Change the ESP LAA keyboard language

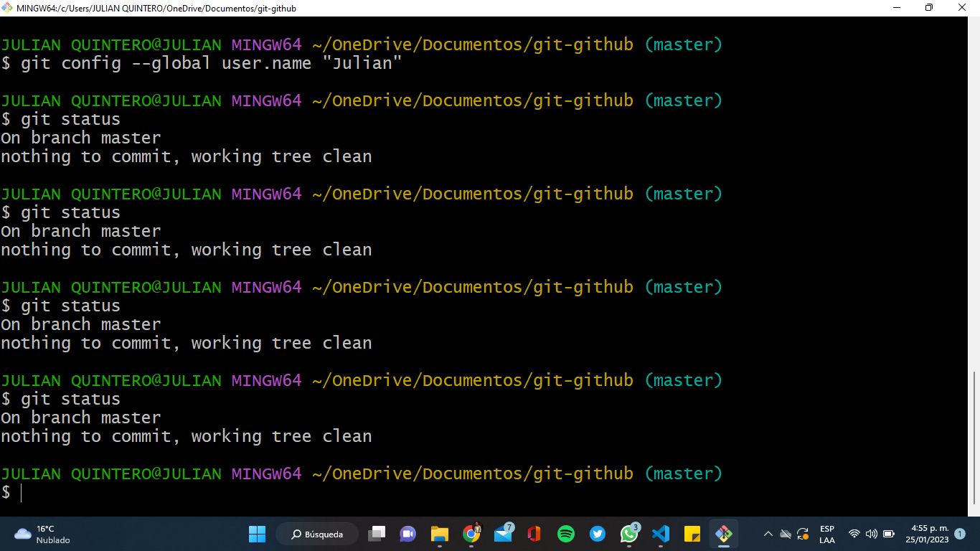[x=827, y=534]
